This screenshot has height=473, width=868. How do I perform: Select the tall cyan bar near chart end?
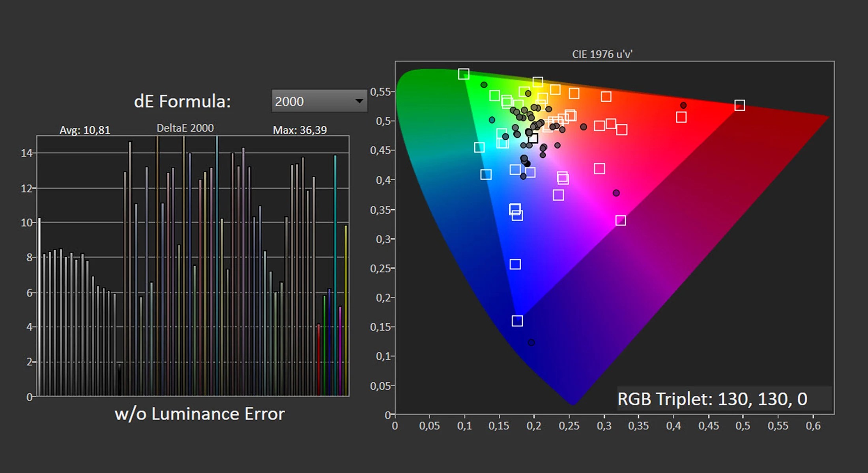click(335, 275)
